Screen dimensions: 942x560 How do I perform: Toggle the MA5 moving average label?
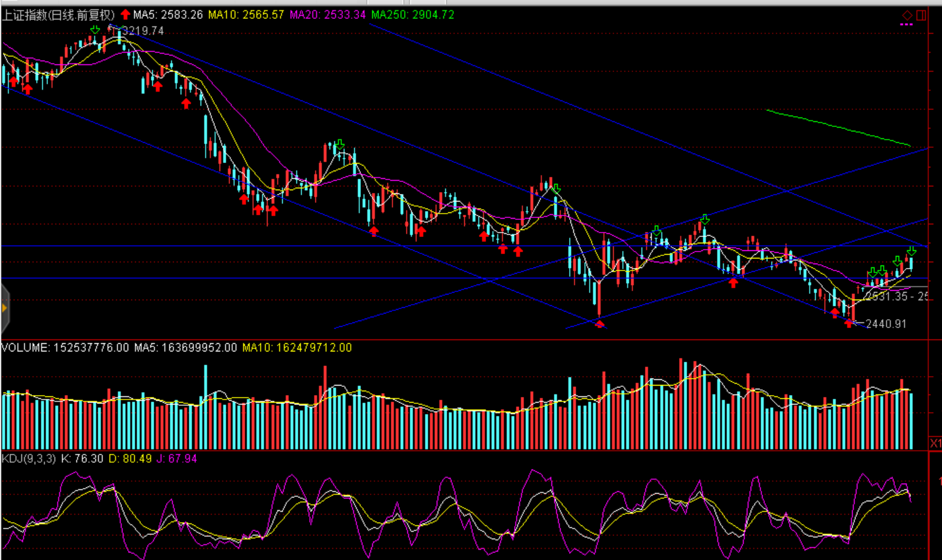tap(168, 15)
